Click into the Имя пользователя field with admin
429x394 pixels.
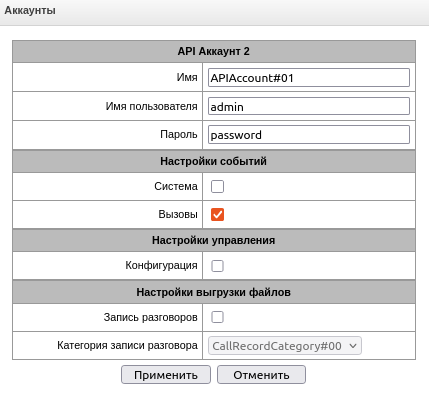tap(309, 106)
